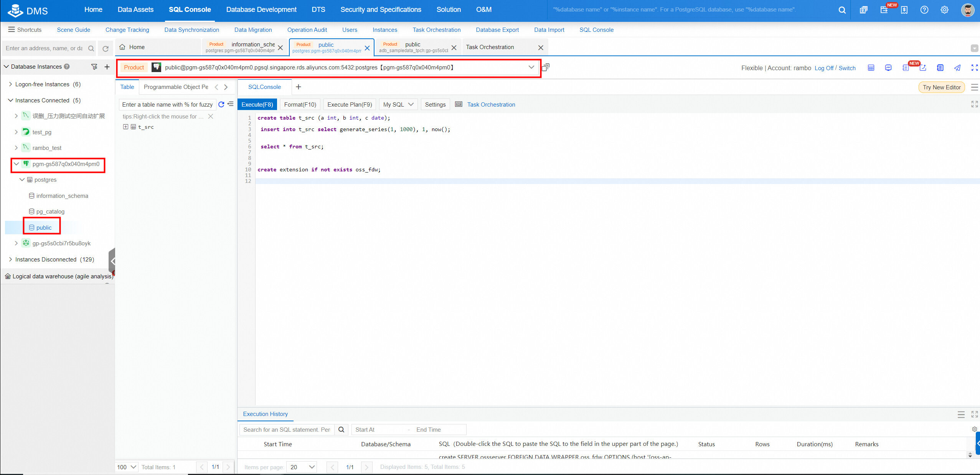Open the copy-window icon beside database selector
Image resolution: width=980 pixels, height=475 pixels.
coord(545,67)
